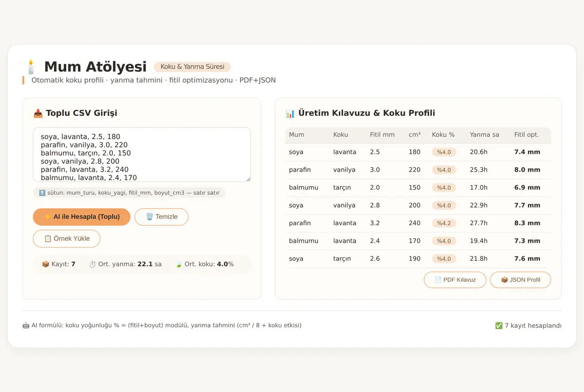Screen dimensions: 584x392
Task: Download the JSON Profil
Action: pyautogui.click(x=520, y=280)
